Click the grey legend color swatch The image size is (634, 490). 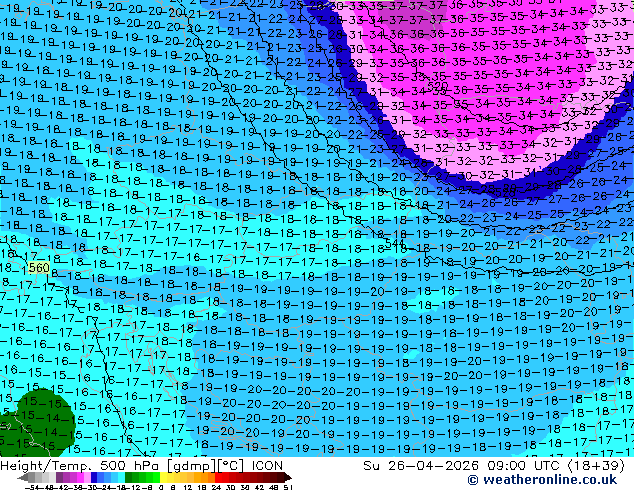[x=32, y=477]
